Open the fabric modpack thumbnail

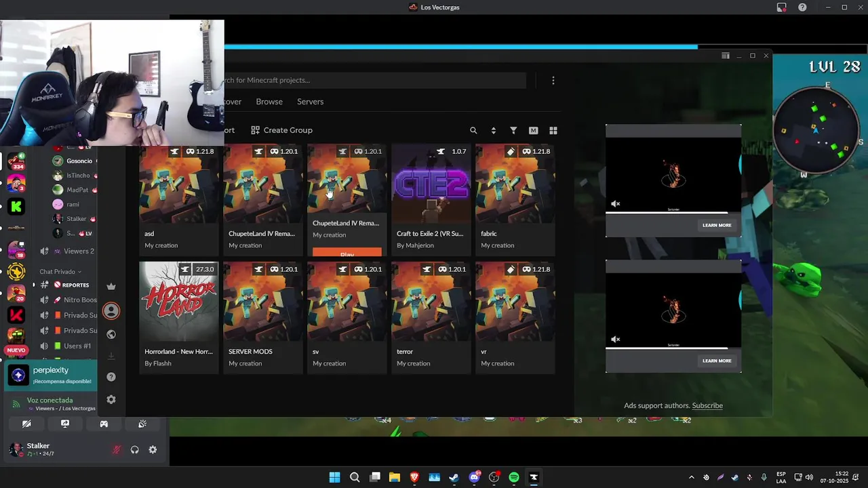[515, 184]
